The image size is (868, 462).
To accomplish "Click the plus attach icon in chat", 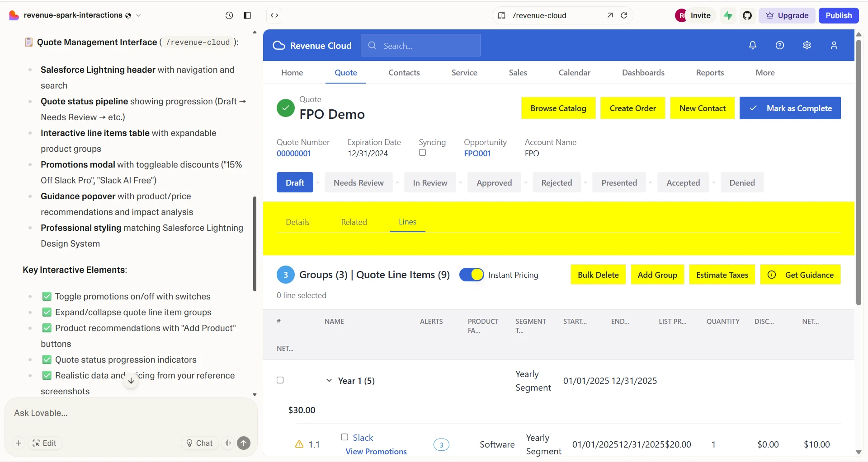I will [x=19, y=443].
